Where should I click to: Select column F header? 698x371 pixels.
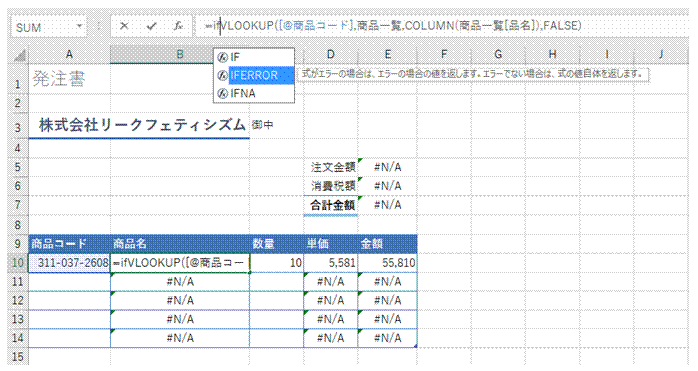(444, 55)
